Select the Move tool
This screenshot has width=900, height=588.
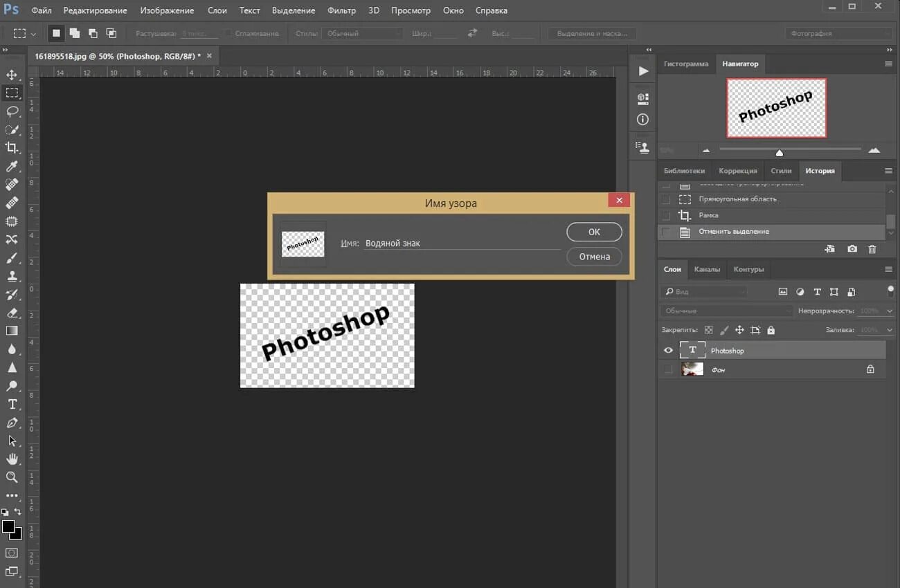(x=12, y=75)
